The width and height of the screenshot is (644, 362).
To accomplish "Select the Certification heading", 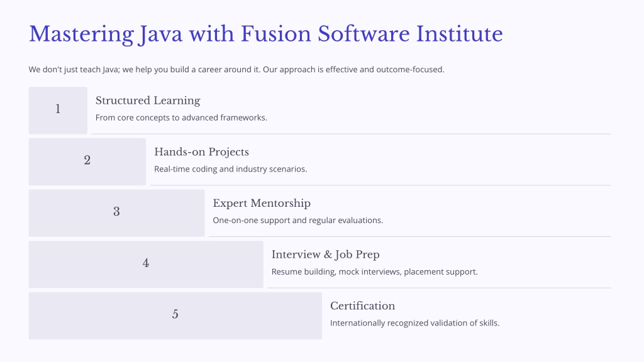I will click(363, 306).
